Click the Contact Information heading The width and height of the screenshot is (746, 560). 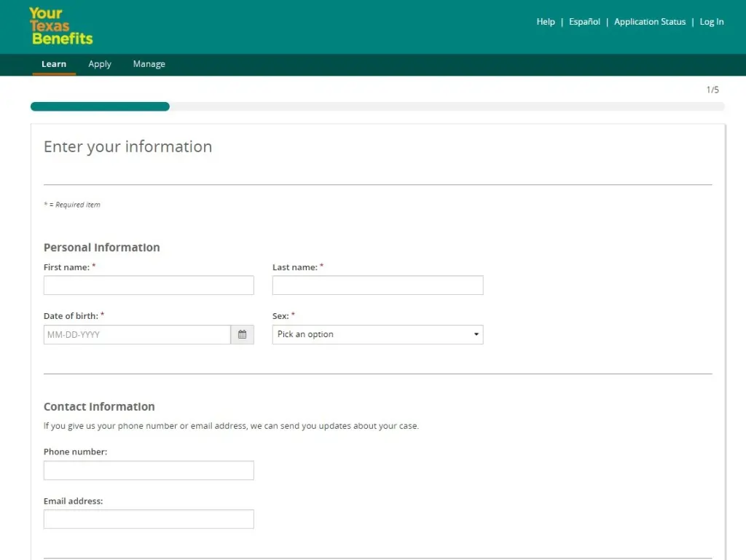99,406
